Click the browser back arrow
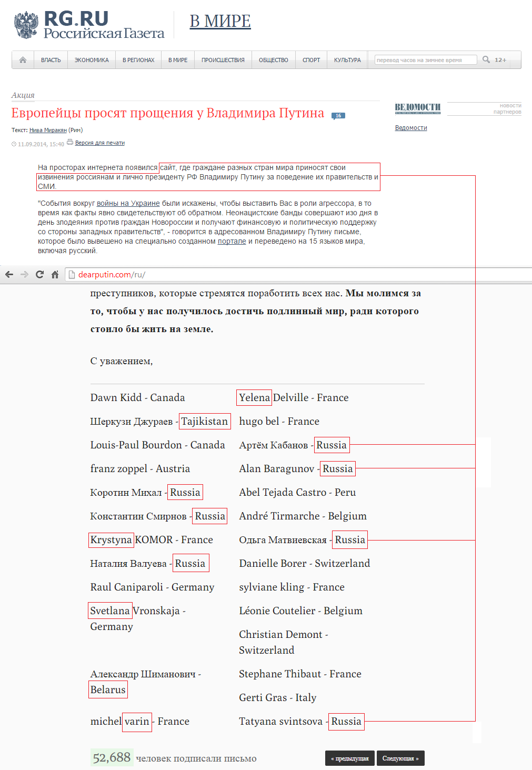This screenshot has width=532, height=770. [9, 274]
